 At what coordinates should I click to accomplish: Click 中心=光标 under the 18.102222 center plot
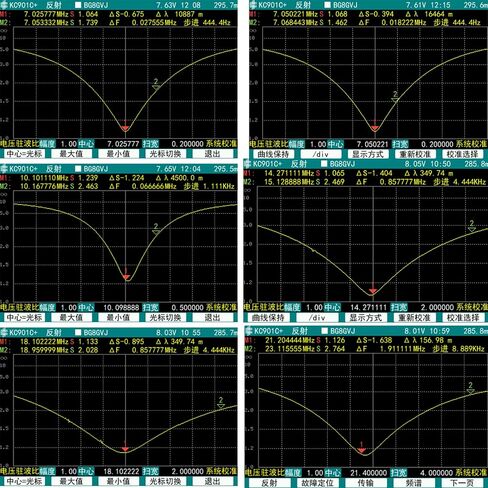[24, 481]
